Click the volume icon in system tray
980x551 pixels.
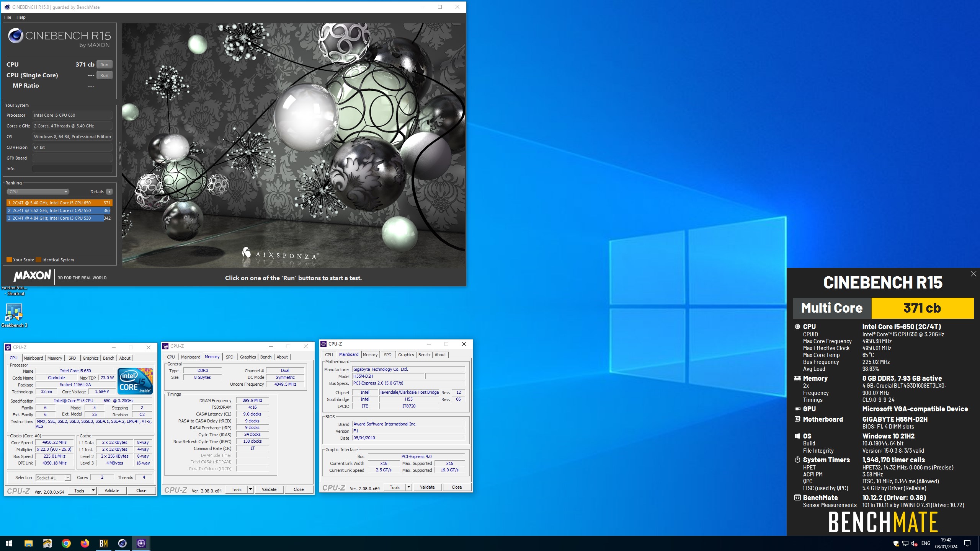point(914,543)
